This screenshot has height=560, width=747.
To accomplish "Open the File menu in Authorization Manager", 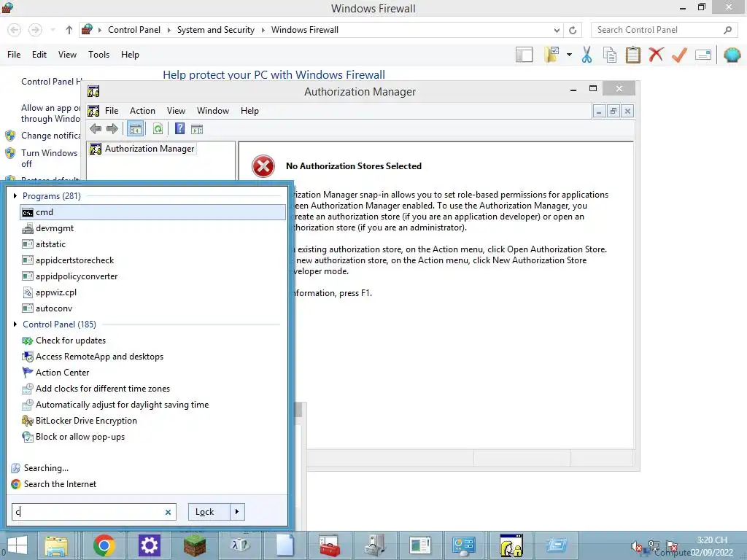I will point(112,111).
